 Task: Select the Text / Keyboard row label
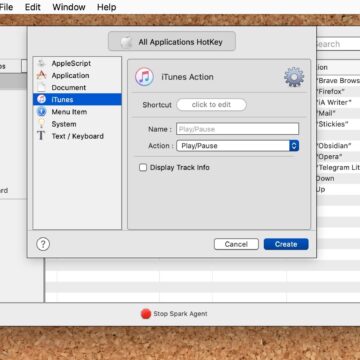click(x=77, y=136)
